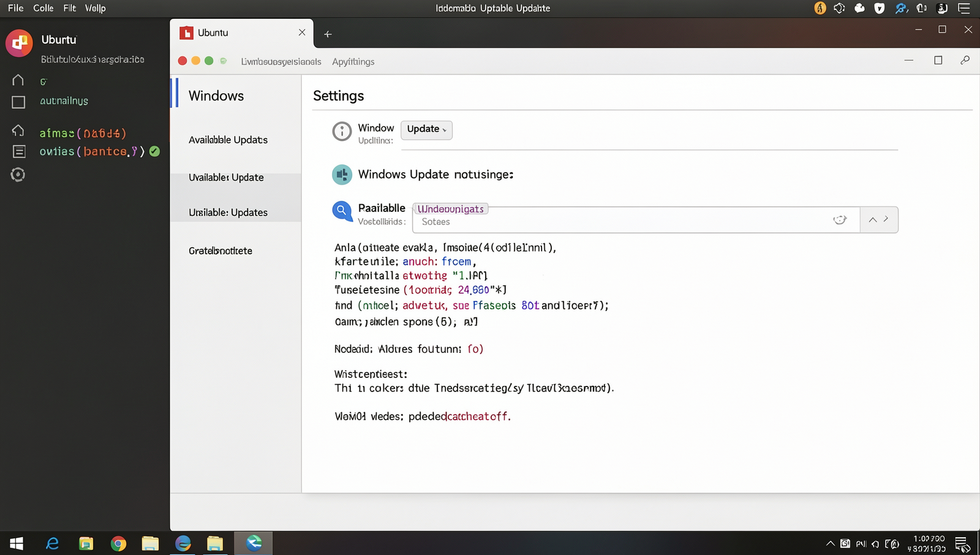980x555 pixels.
Task: Launch Chrome from the taskbar
Action: pos(118,543)
